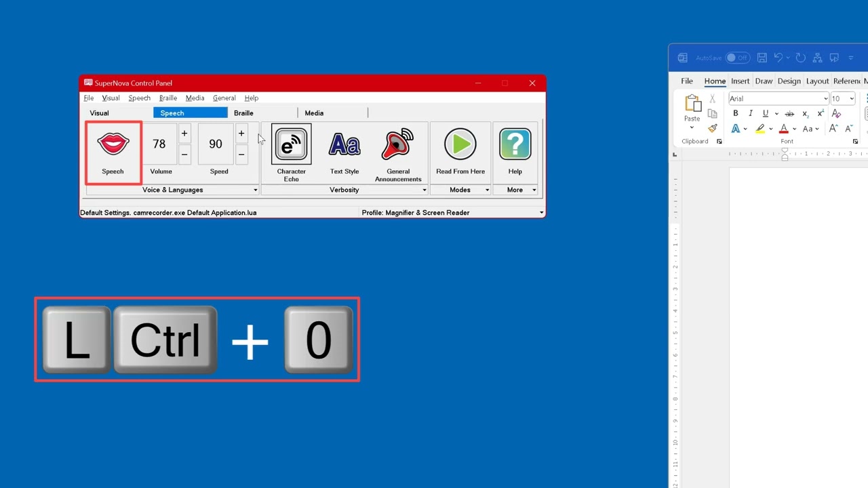This screenshot has height=488, width=868.
Task: Decrease Volume with its minus button
Action: pyautogui.click(x=184, y=155)
